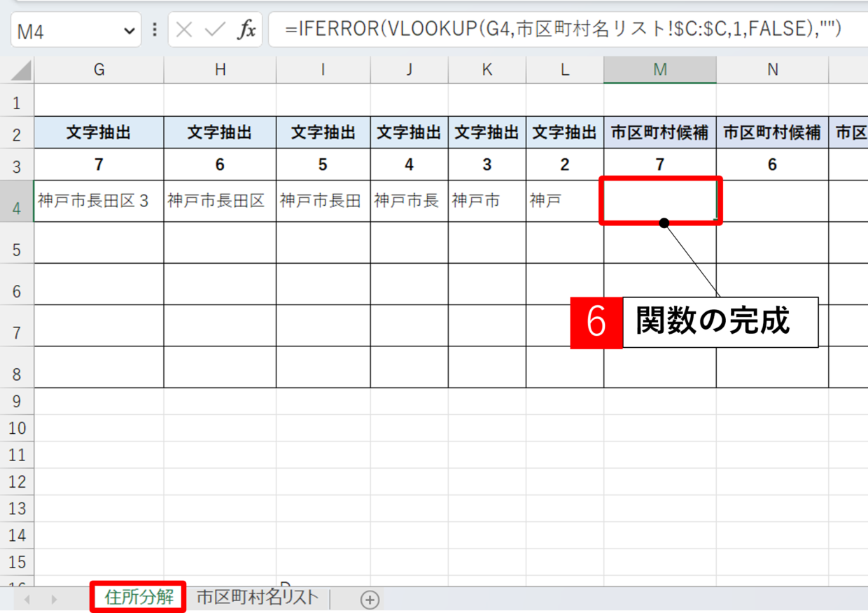Click the 文字抽出 header in column H
The height and width of the screenshot is (613, 868).
220,133
